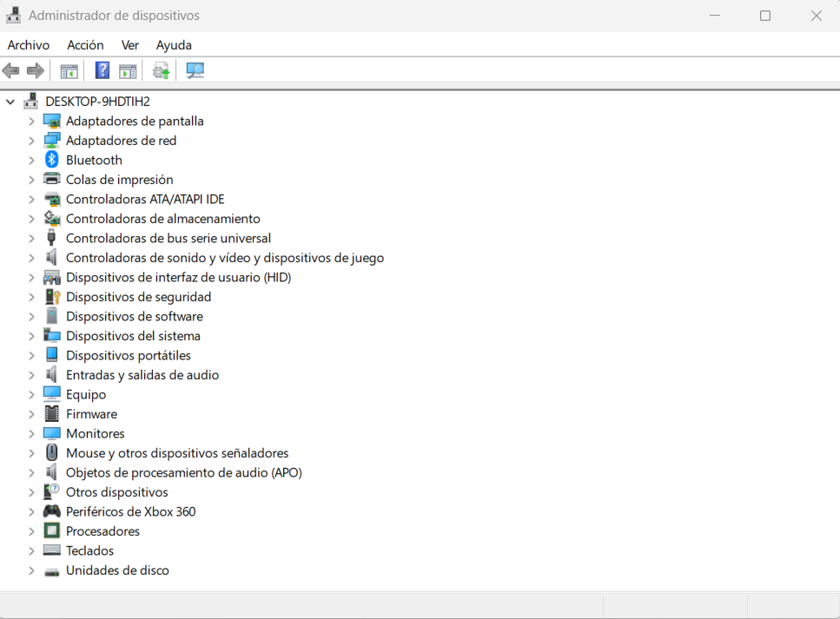Screen dimensions: 840x619
Task: Click the show/hide console tree toolbar icon
Action: tap(69, 70)
